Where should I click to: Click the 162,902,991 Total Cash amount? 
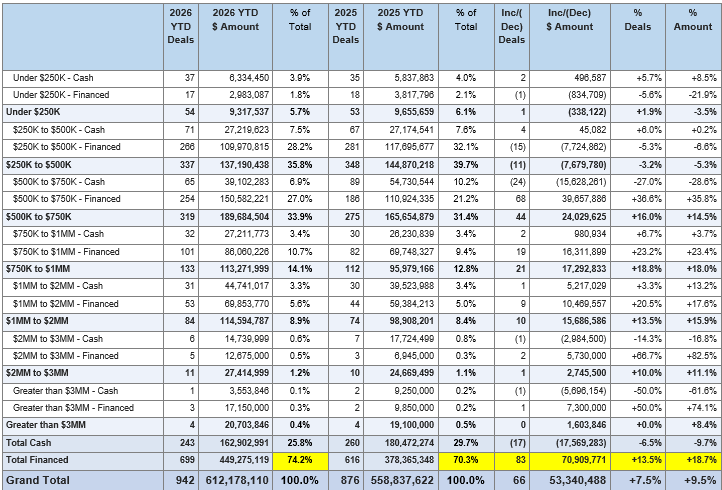[x=235, y=443]
